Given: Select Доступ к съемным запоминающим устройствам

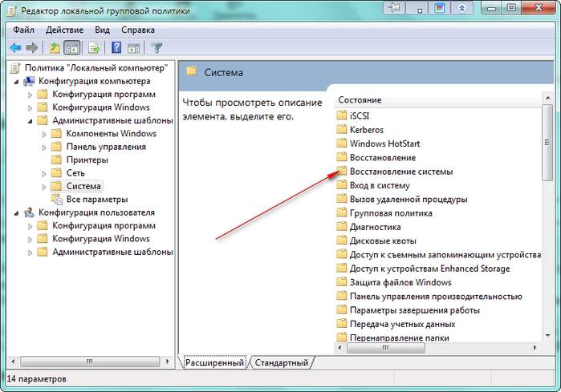Looking at the screenshot, I should coord(445,255).
